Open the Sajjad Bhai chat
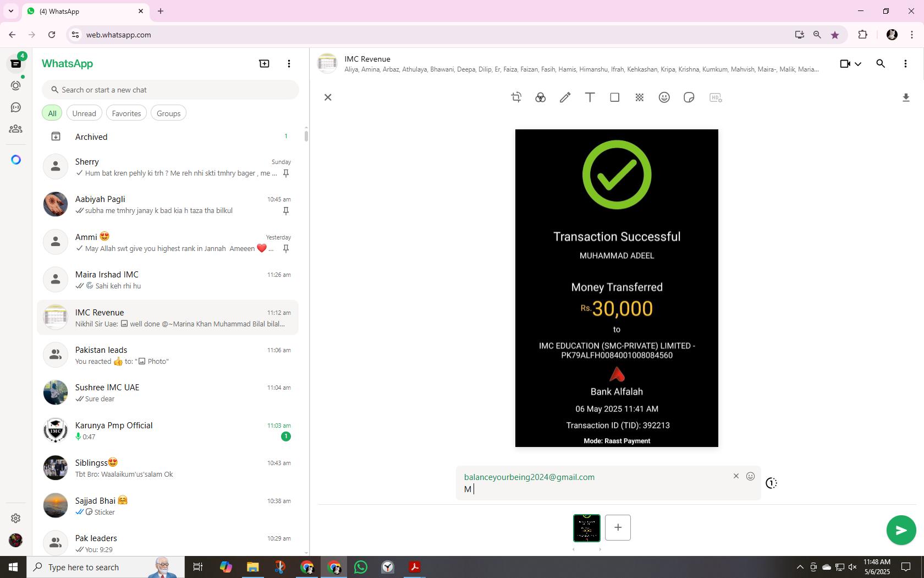The width and height of the screenshot is (924, 578). coord(168,506)
